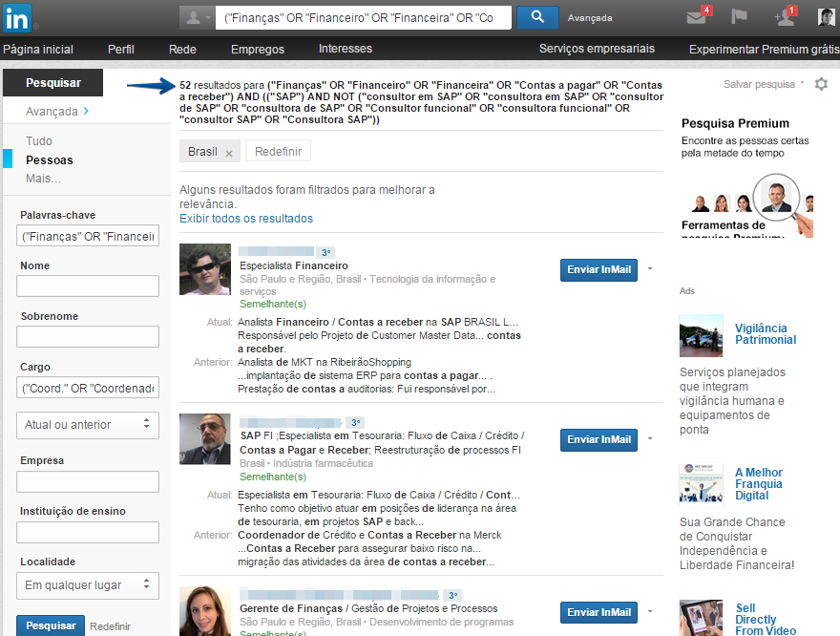Click the Gerente de Finanças headline

[368, 608]
